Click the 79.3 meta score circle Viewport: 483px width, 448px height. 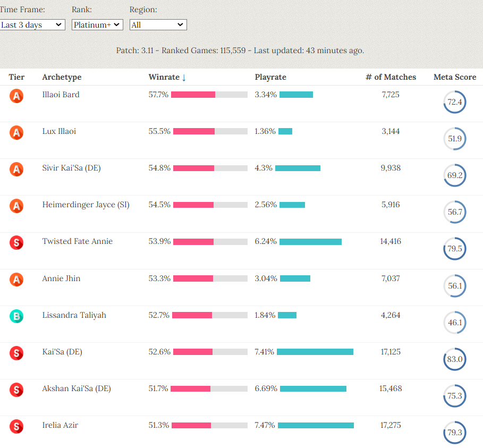[x=455, y=432]
